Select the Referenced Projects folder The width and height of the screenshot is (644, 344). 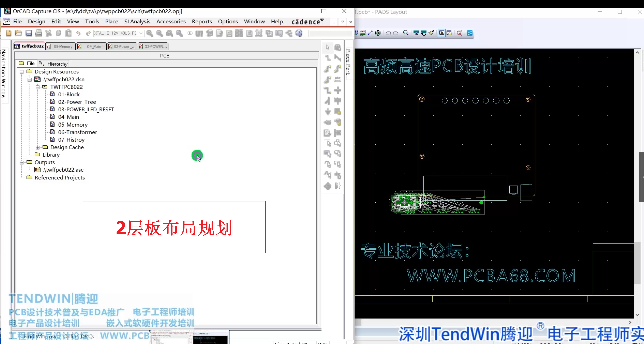(x=60, y=178)
